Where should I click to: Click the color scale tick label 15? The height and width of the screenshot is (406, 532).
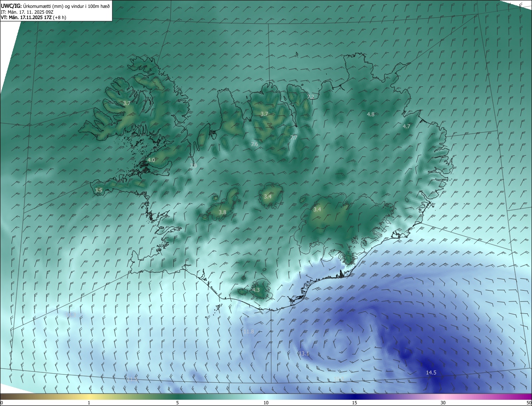[x=355, y=403]
